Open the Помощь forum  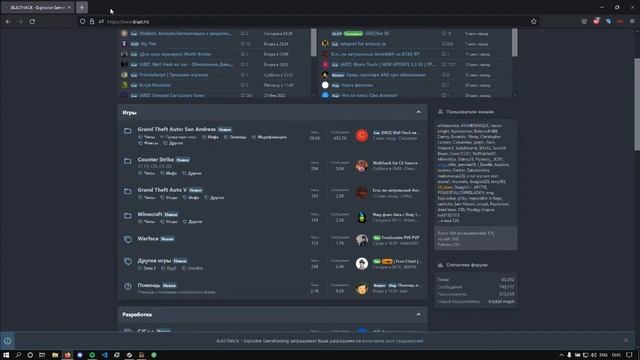tap(149, 285)
